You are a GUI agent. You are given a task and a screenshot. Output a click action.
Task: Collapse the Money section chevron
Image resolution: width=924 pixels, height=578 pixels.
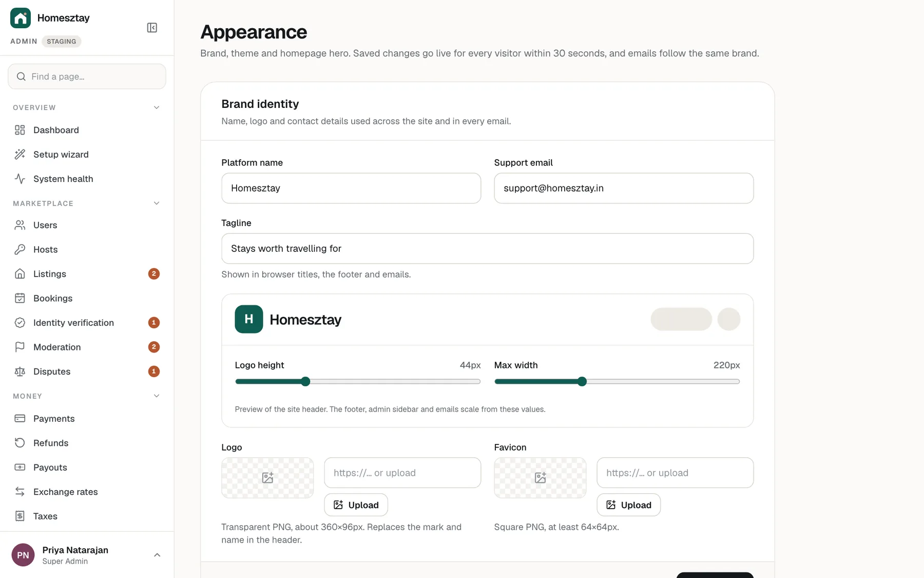pos(157,396)
